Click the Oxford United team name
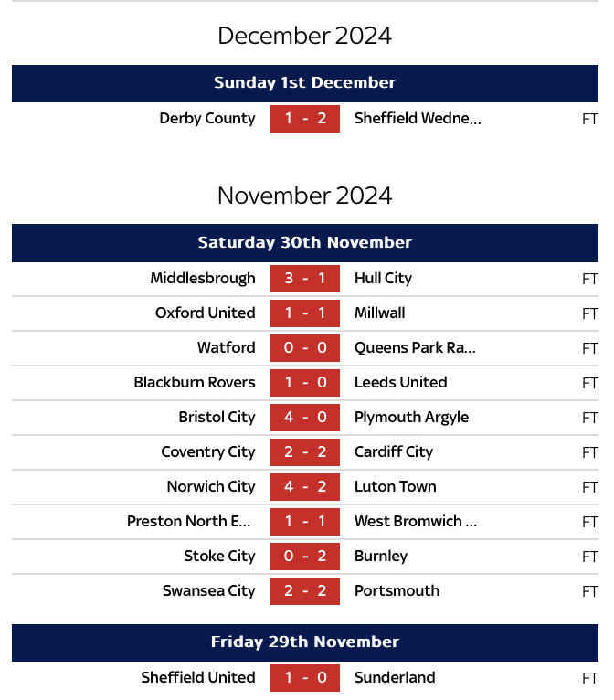Viewport: 614px width, 700px height. [206, 313]
